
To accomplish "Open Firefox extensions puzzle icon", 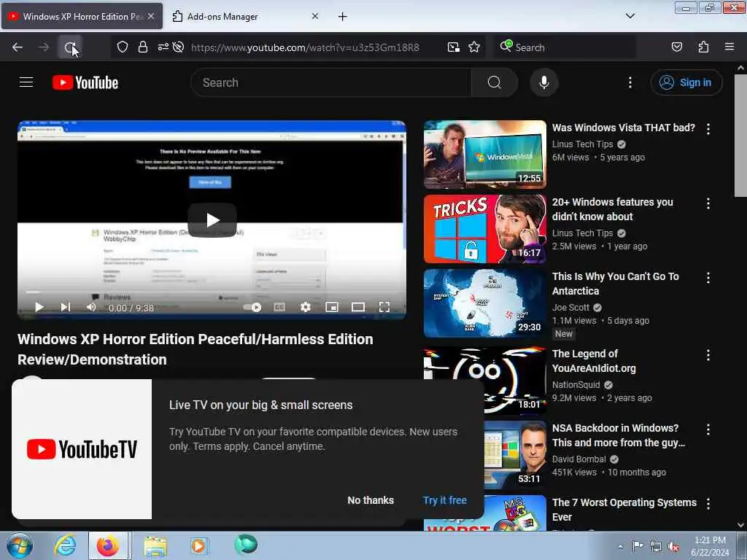I will (703, 47).
